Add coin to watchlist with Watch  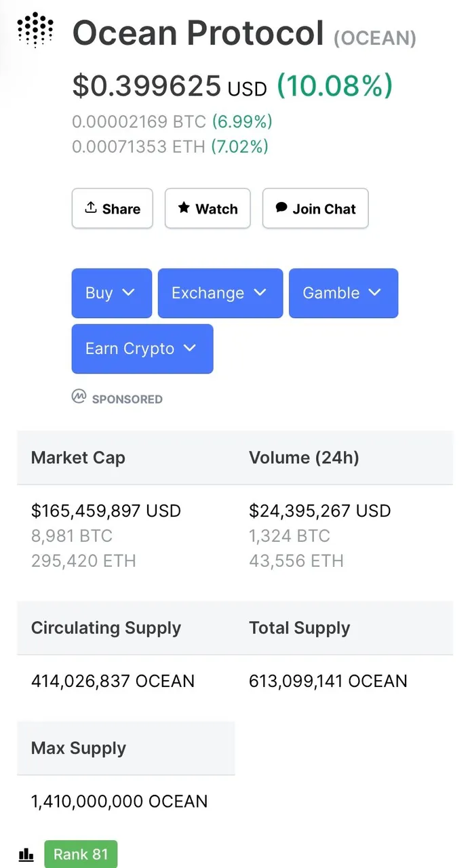click(208, 208)
